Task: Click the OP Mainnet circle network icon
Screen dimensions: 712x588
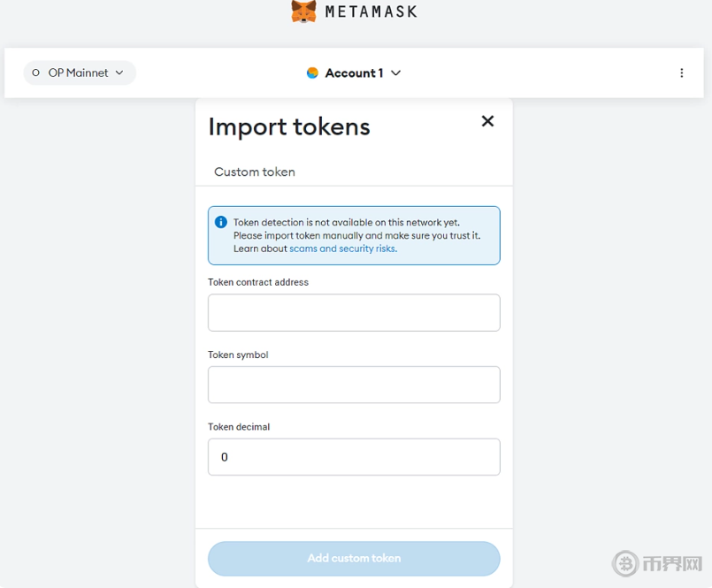Action: point(36,73)
